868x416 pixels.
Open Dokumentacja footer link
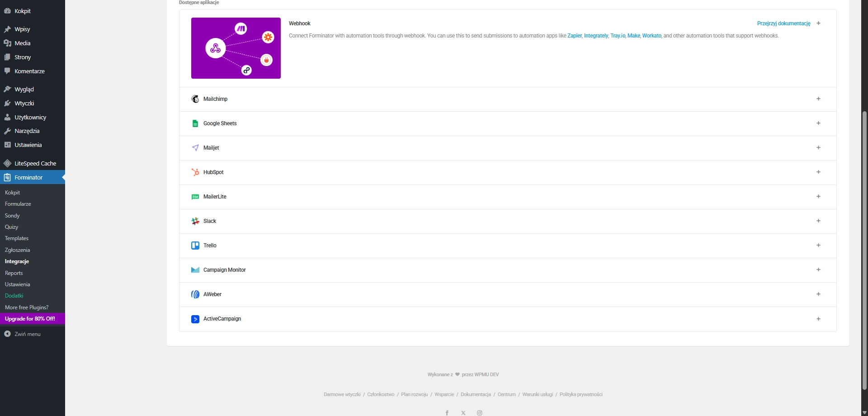pos(476,395)
